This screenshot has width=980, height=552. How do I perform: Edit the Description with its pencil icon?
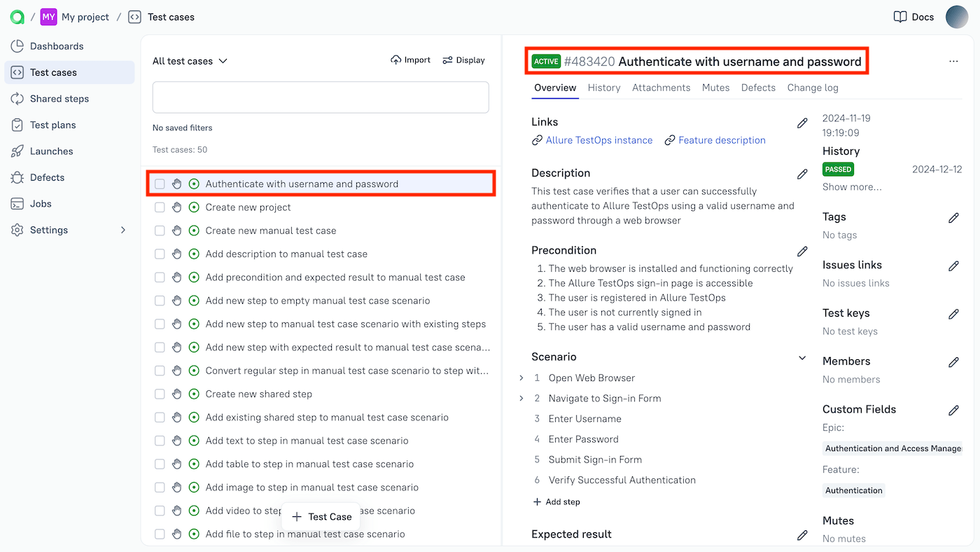click(802, 174)
